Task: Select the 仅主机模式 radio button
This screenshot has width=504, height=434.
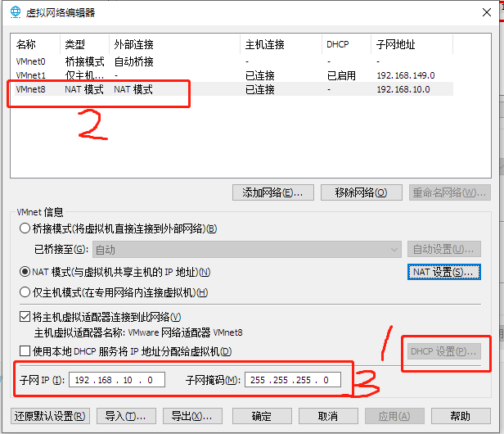Action: pos(25,292)
